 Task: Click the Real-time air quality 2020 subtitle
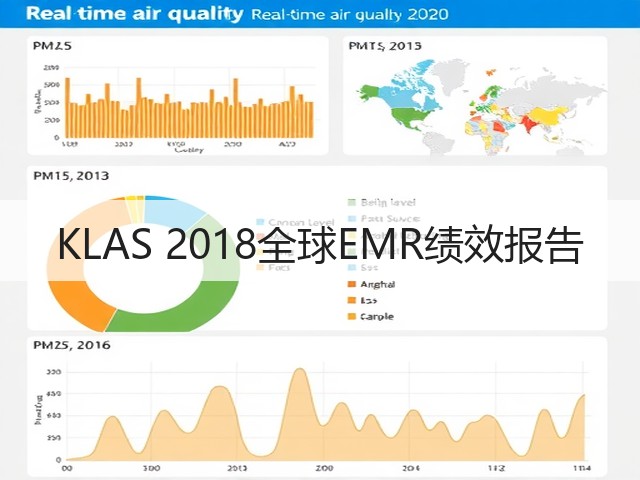(x=350, y=15)
